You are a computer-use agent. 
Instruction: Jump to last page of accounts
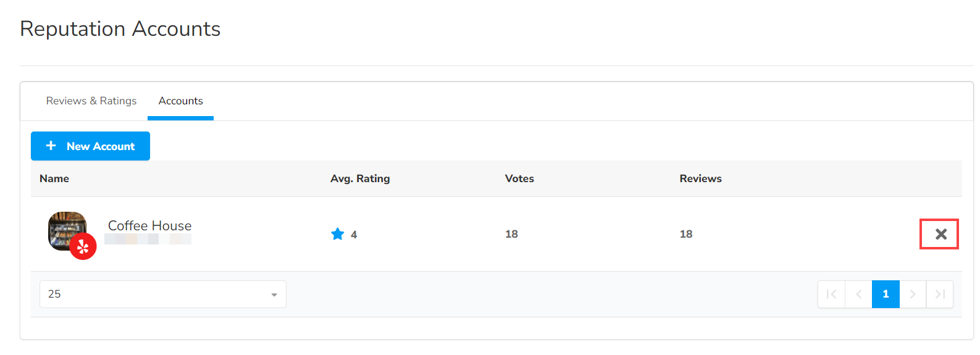tap(940, 294)
